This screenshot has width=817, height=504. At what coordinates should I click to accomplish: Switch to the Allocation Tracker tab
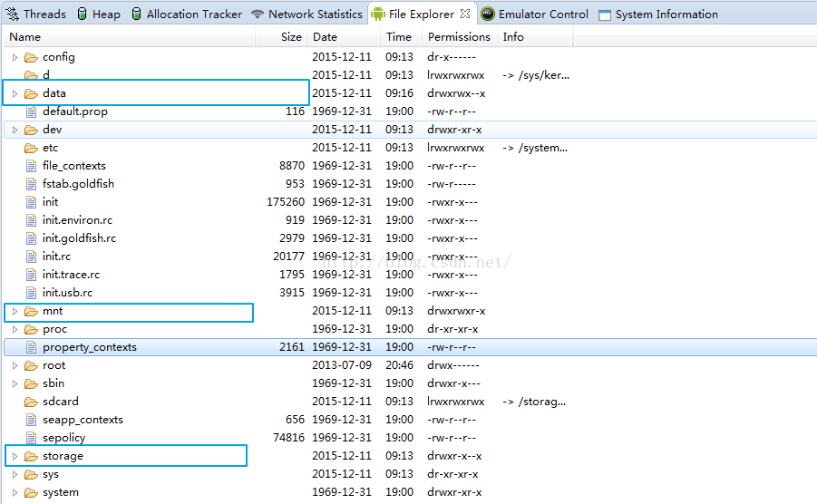pyautogui.click(x=193, y=14)
